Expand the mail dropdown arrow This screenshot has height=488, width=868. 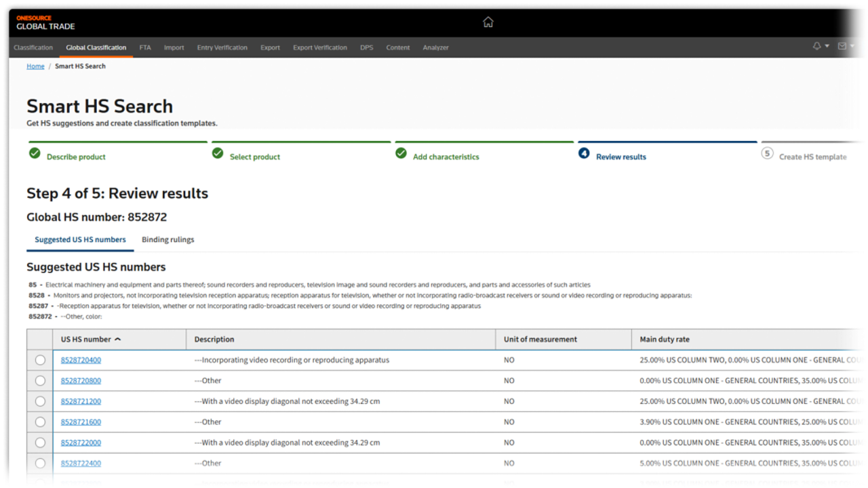852,47
